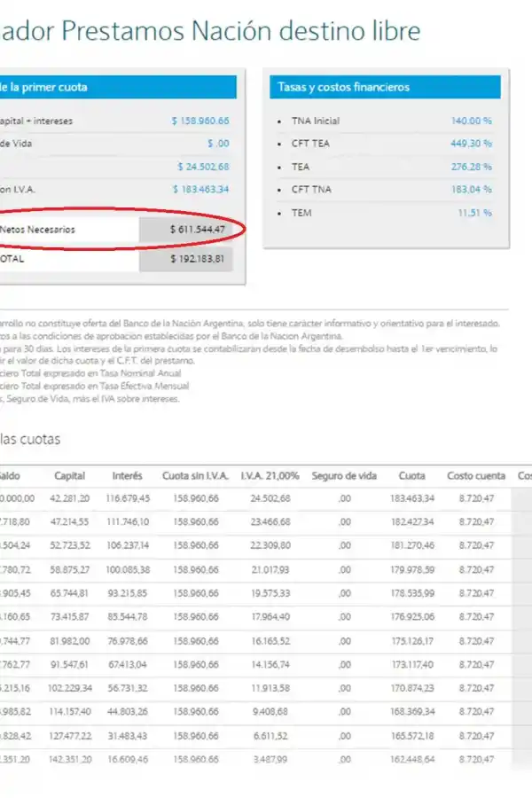The width and height of the screenshot is (532, 798).
Task: Click the 'TEM' rate label
Action: [301, 213]
